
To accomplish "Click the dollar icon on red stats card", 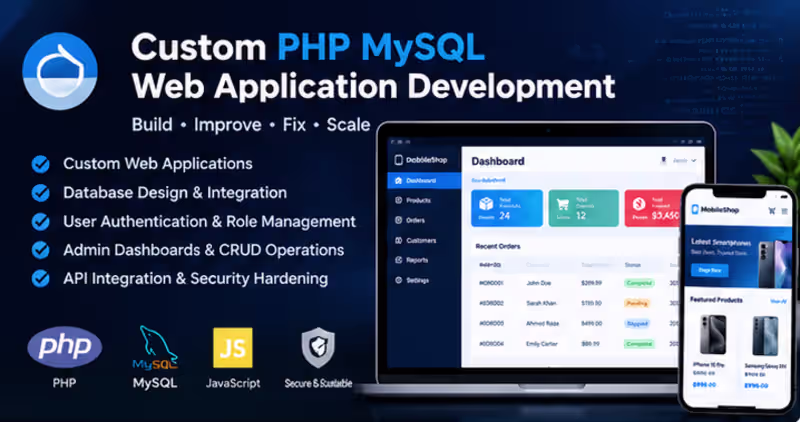I will pos(639,204).
